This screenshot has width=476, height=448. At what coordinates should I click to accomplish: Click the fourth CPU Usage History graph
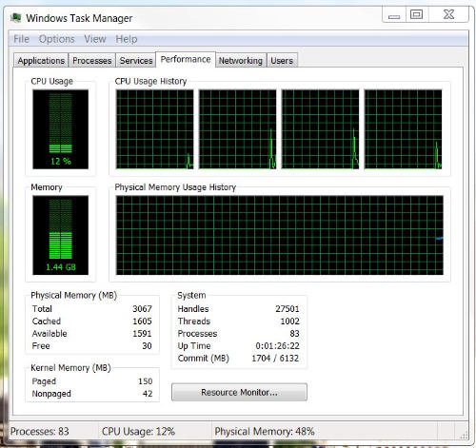[403, 129]
